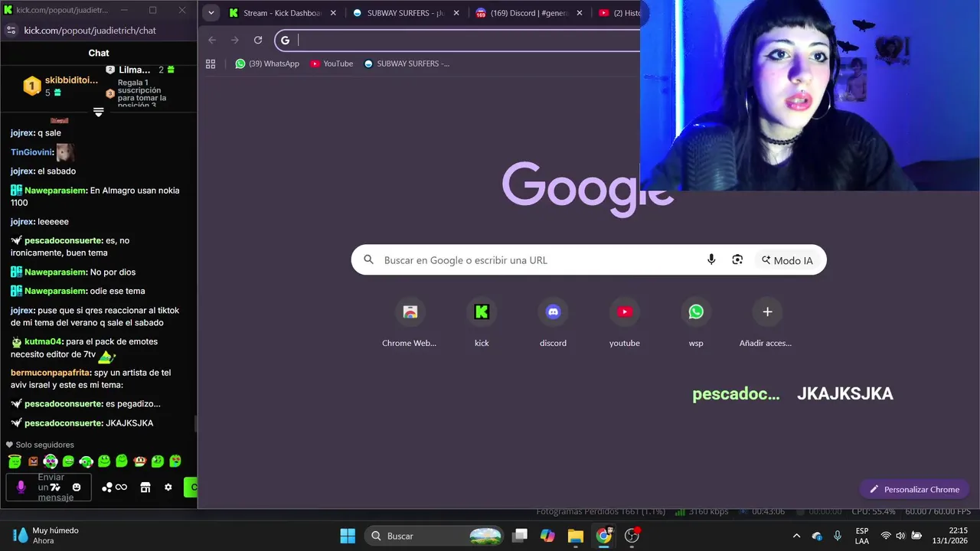Open Windows Start menu
This screenshot has height=551, width=980.
point(348,536)
